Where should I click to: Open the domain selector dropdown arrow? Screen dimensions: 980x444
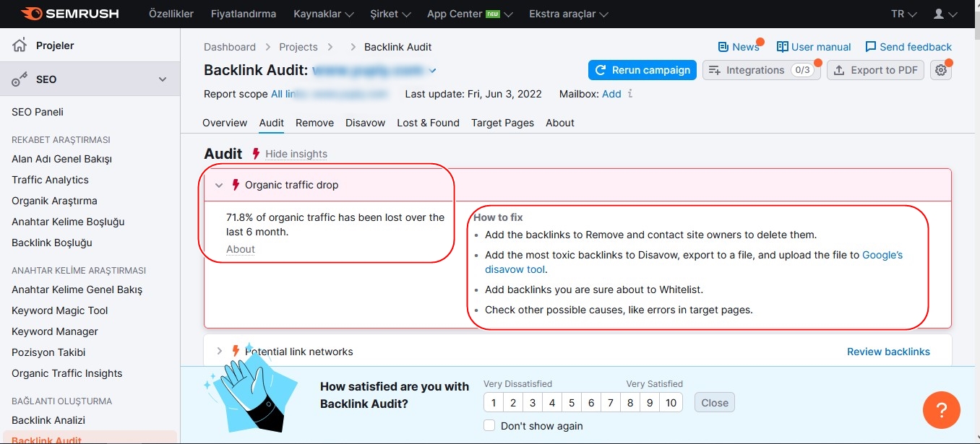coord(432,71)
